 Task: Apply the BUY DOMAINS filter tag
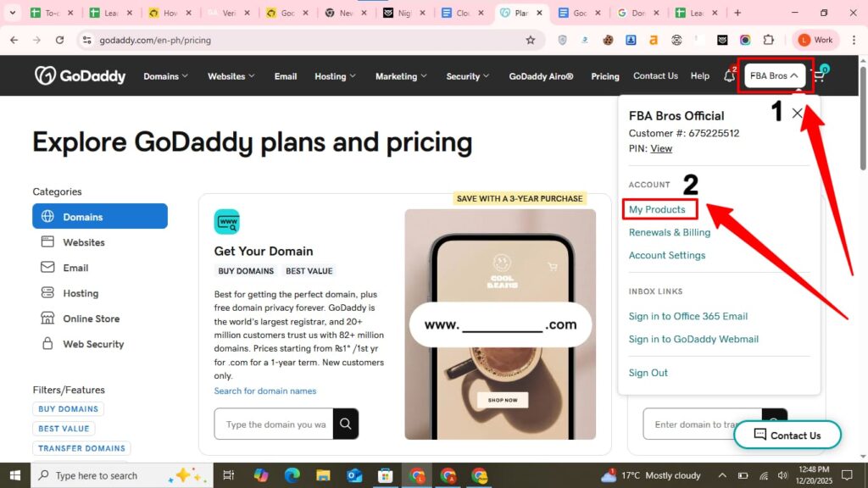tap(68, 409)
